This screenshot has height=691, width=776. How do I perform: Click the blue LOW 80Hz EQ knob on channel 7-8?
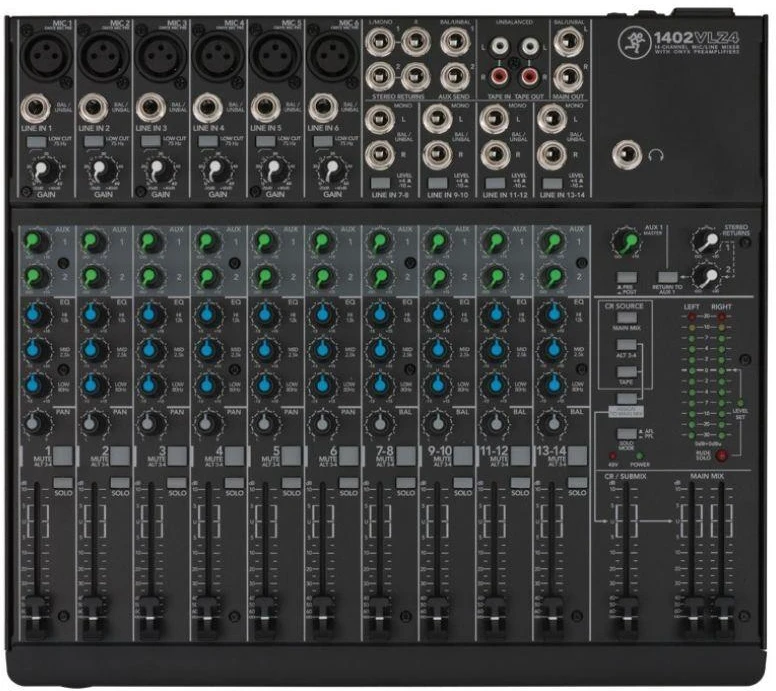point(380,385)
